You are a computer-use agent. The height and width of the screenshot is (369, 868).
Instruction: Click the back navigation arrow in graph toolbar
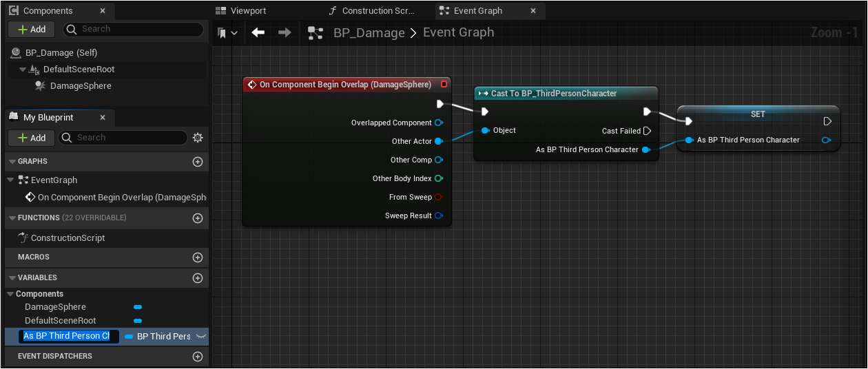(x=258, y=32)
